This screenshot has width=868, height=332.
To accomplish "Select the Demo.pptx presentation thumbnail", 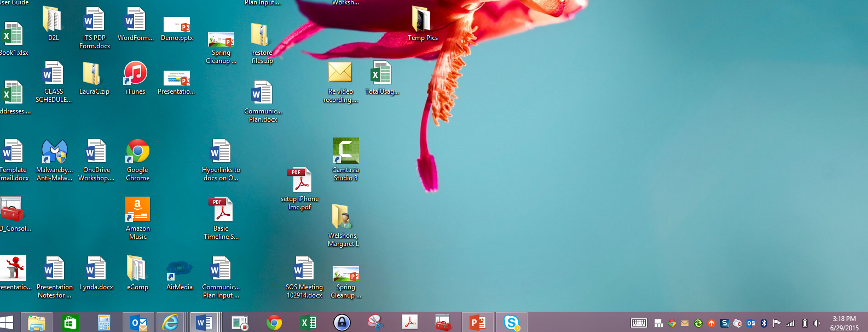I will (177, 25).
